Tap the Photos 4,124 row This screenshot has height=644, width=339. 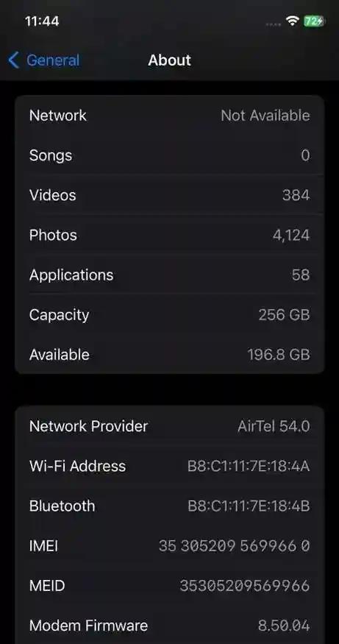click(x=169, y=235)
